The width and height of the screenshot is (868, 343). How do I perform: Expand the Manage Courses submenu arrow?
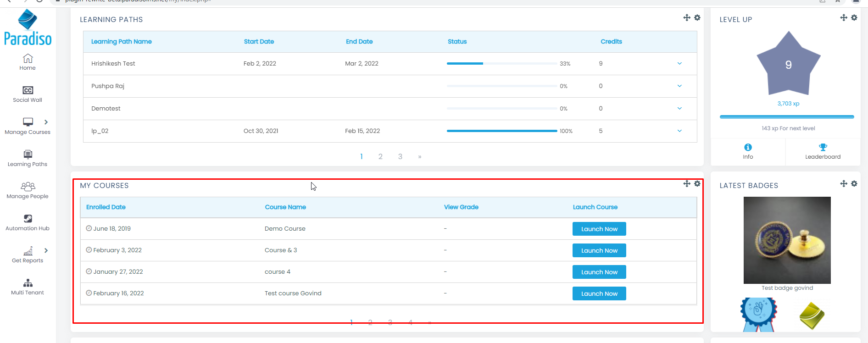[x=46, y=122]
